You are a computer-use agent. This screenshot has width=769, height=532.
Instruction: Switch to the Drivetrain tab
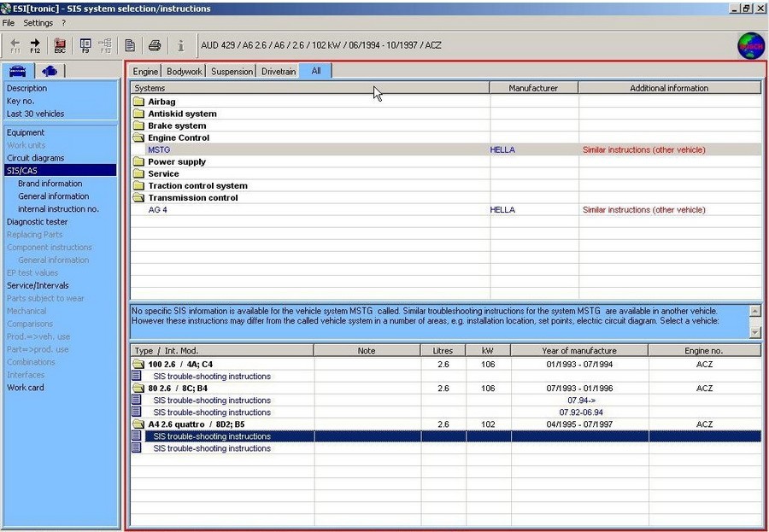point(279,72)
